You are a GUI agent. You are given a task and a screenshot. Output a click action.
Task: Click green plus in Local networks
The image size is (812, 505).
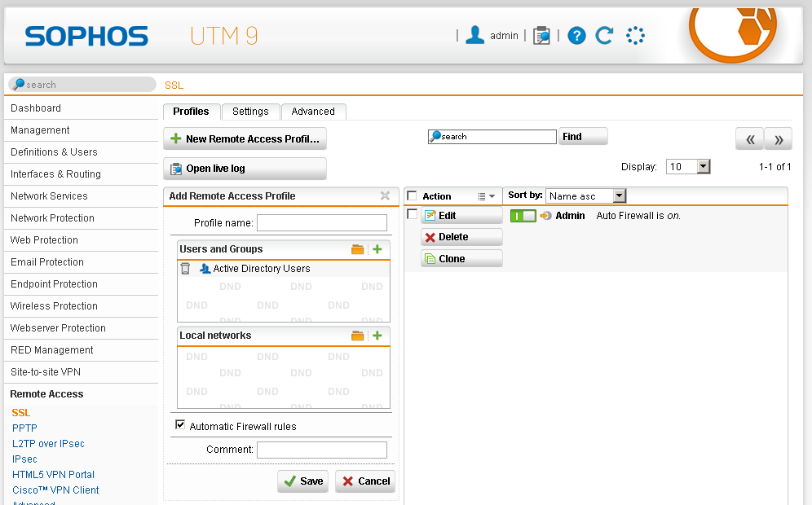point(377,336)
